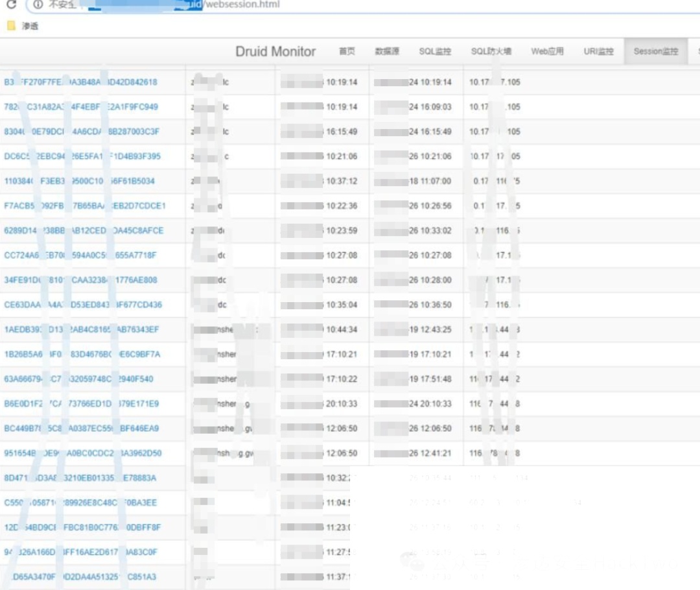The height and width of the screenshot is (590, 700).
Task: Open the SQL监控 menu item
Action: (x=435, y=51)
